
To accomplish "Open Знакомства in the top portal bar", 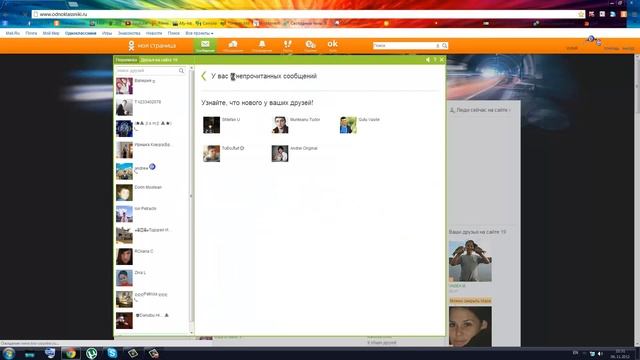I will click(129, 33).
